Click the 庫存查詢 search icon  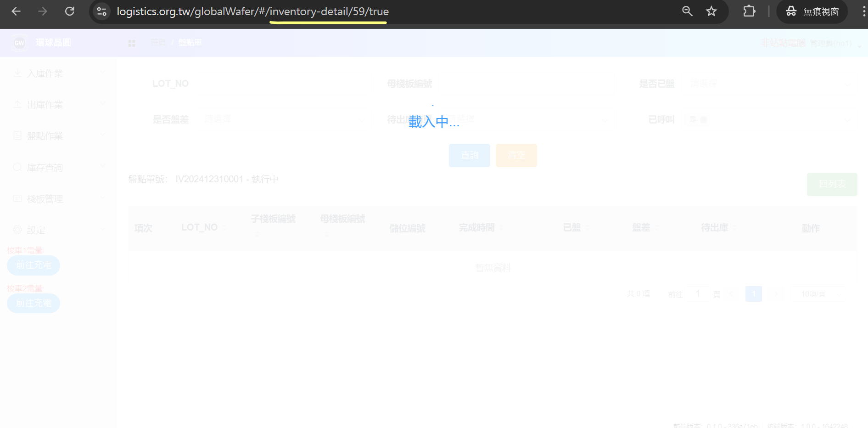(x=17, y=167)
